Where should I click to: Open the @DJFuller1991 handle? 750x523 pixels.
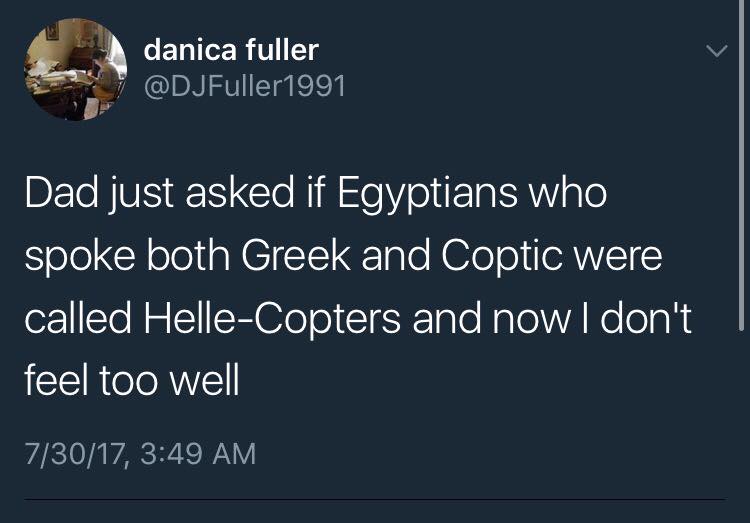245,86
